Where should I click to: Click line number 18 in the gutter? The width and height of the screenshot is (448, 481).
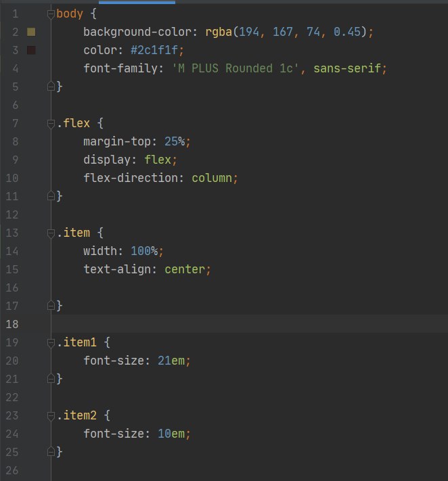(x=12, y=324)
